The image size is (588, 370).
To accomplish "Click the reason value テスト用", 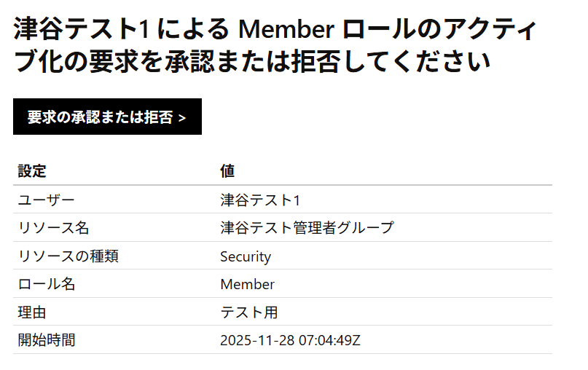I will pyautogui.click(x=249, y=312).
